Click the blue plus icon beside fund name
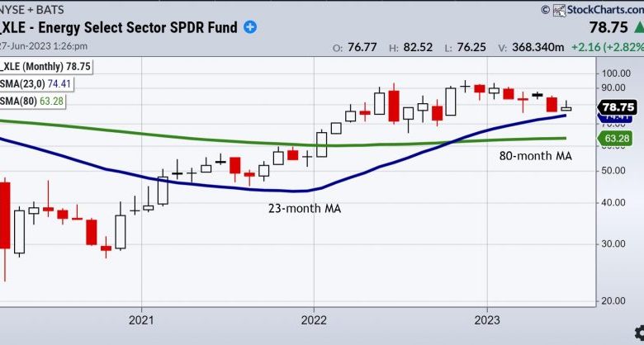 249,27
